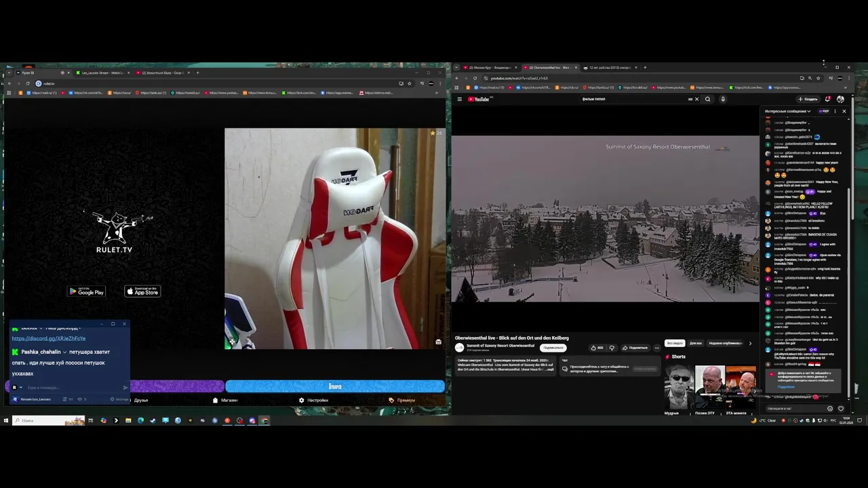The image size is (868, 488).
Task: Open the emoji picker in YouTube chat
Action: pos(830,409)
